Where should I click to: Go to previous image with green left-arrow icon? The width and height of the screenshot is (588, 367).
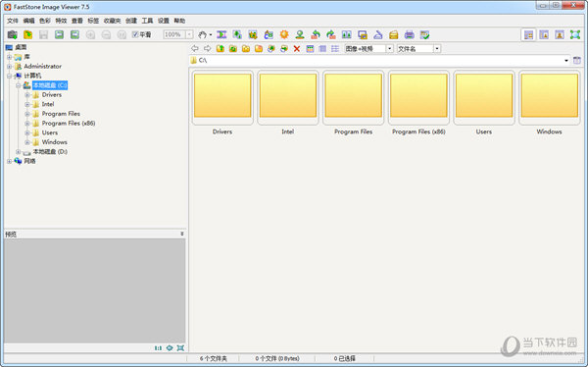pyautogui.click(x=59, y=35)
